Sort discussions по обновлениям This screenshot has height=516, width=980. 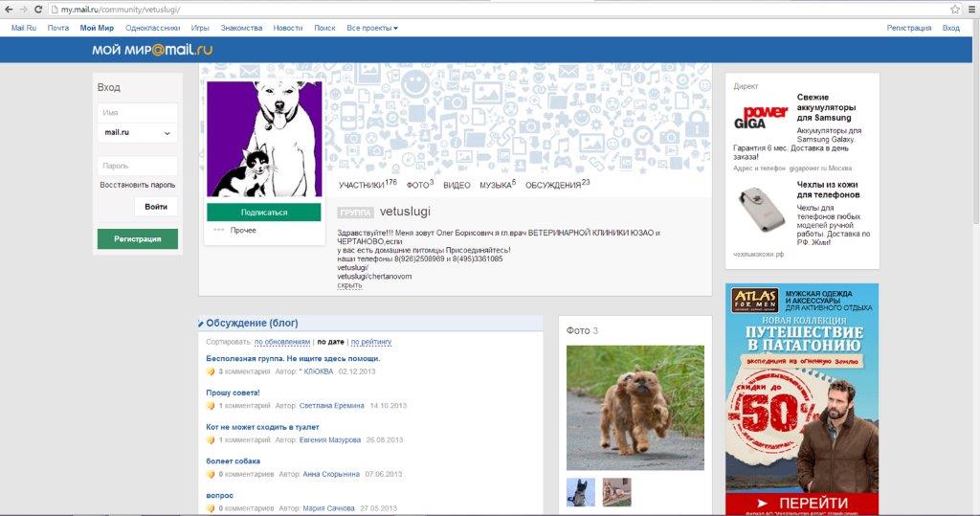pos(282,342)
